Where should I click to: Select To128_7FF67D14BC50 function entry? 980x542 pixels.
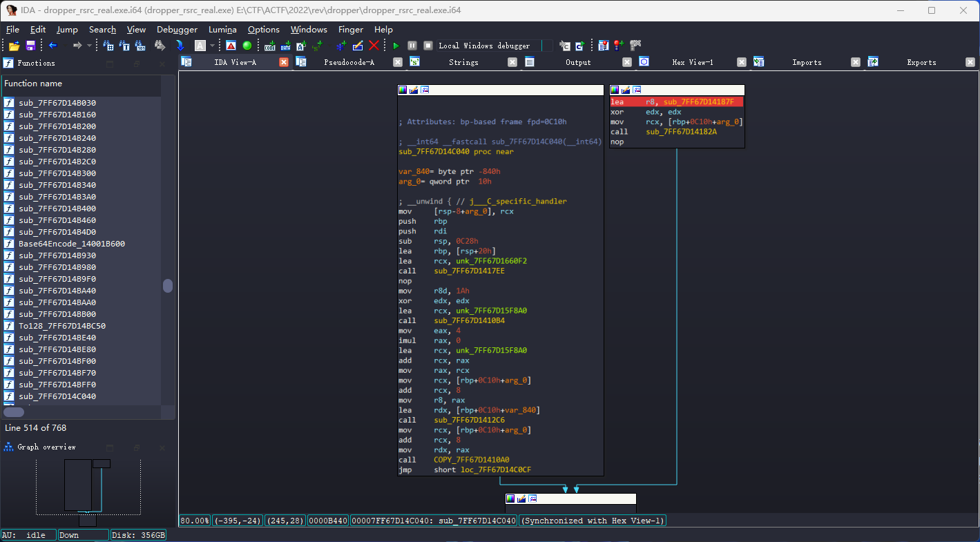(61, 326)
